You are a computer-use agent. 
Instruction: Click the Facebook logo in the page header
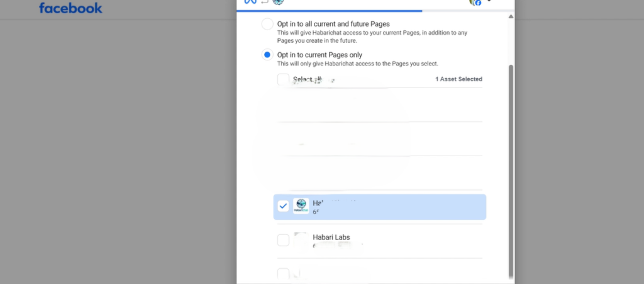[70, 8]
